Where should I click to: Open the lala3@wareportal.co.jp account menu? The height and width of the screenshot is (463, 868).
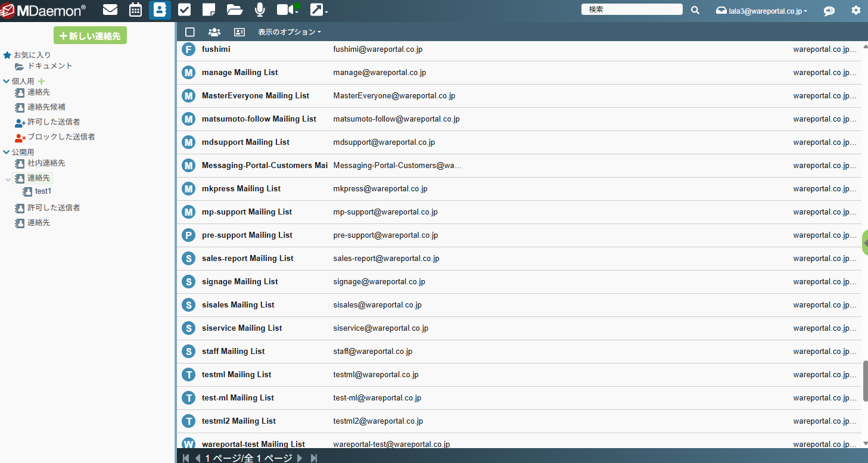pos(762,11)
